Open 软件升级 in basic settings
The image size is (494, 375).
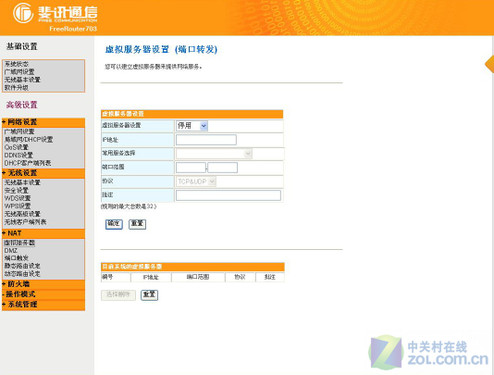16,88
